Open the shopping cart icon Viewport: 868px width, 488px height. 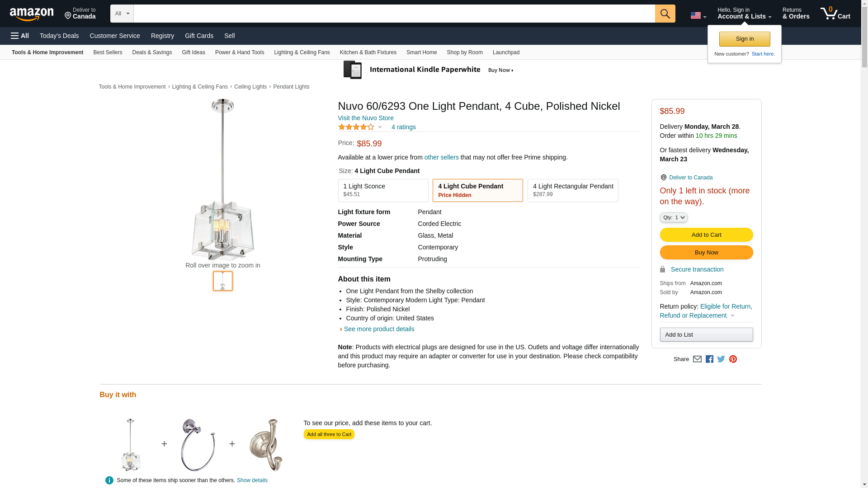(835, 14)
